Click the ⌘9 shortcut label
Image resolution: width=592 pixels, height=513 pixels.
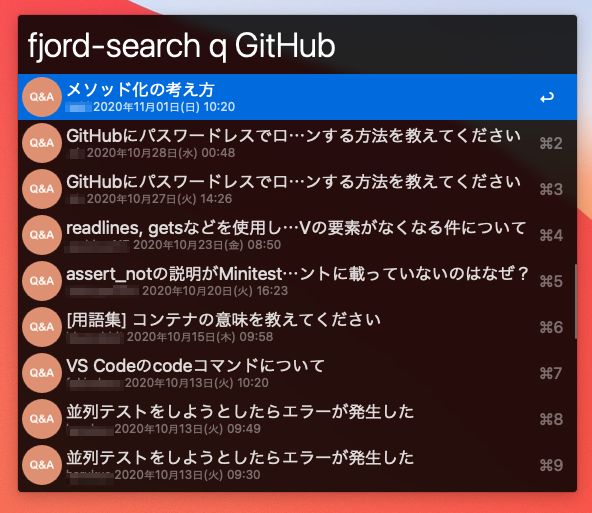(x=551, y=466)
